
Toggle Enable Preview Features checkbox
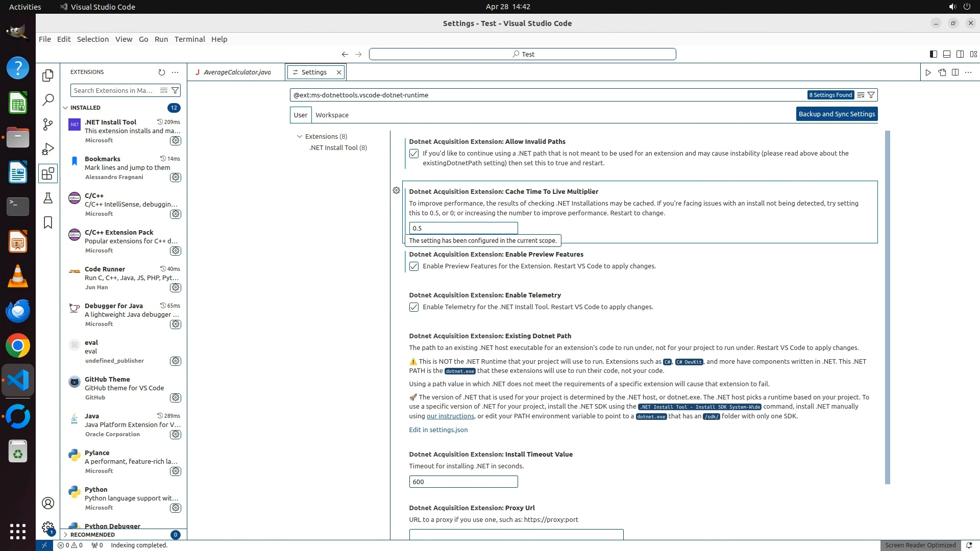point(414,266)
